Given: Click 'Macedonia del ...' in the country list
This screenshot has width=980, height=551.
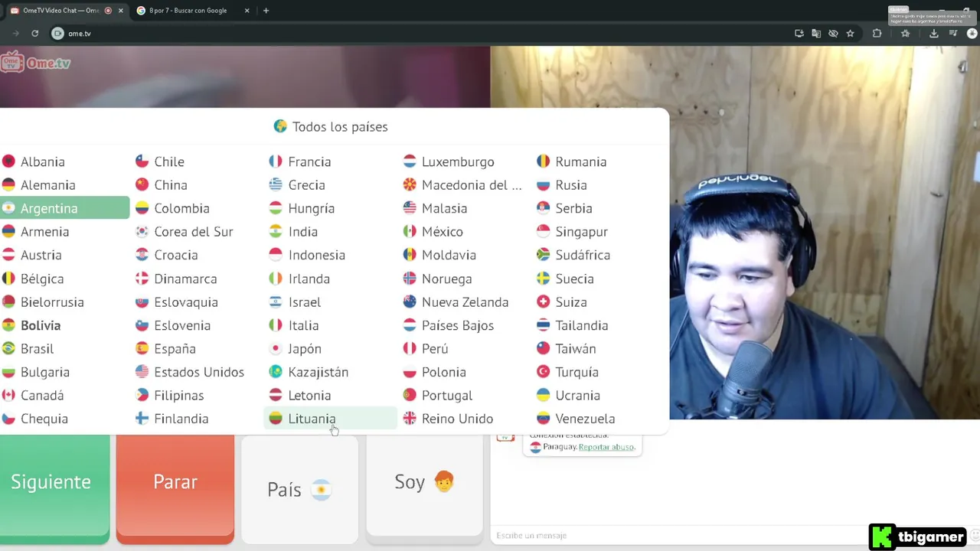Looking at the screenshot, I should pyautogui.click(x=472, y=185).
